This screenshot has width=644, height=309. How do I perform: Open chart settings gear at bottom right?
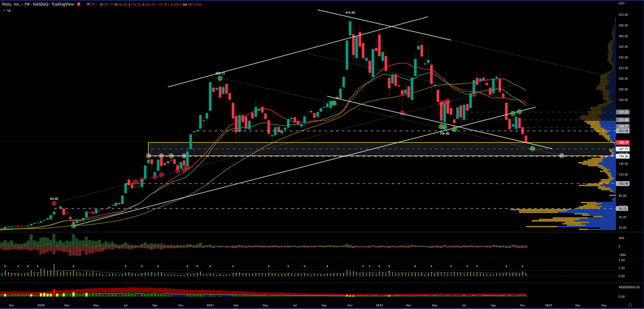coord(630,304)
